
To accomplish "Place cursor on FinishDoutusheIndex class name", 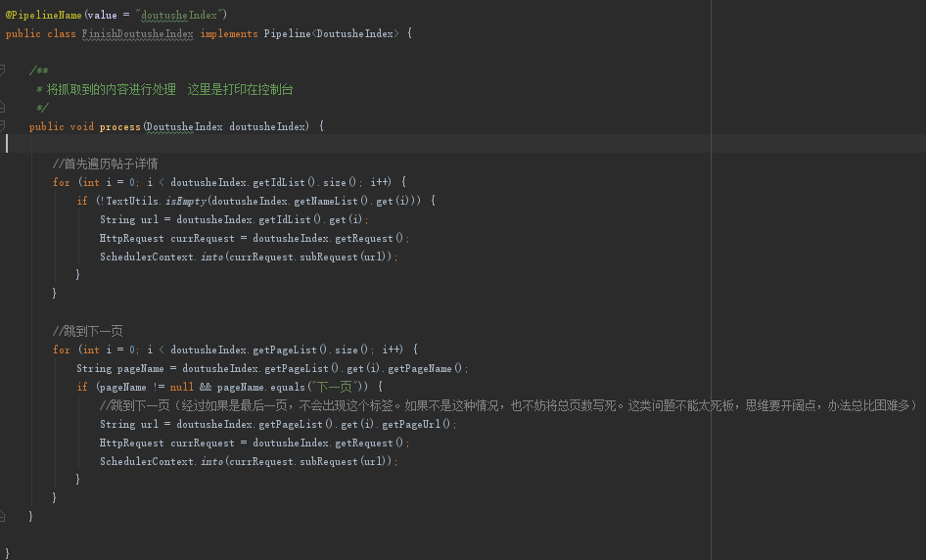I will (138, 33).
